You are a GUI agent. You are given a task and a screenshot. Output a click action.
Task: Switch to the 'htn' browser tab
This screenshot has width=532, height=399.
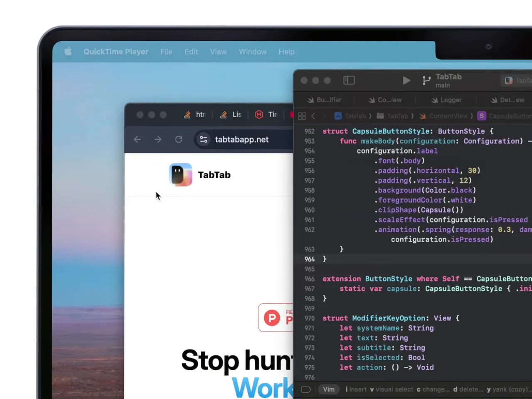[x=195, y=115]
